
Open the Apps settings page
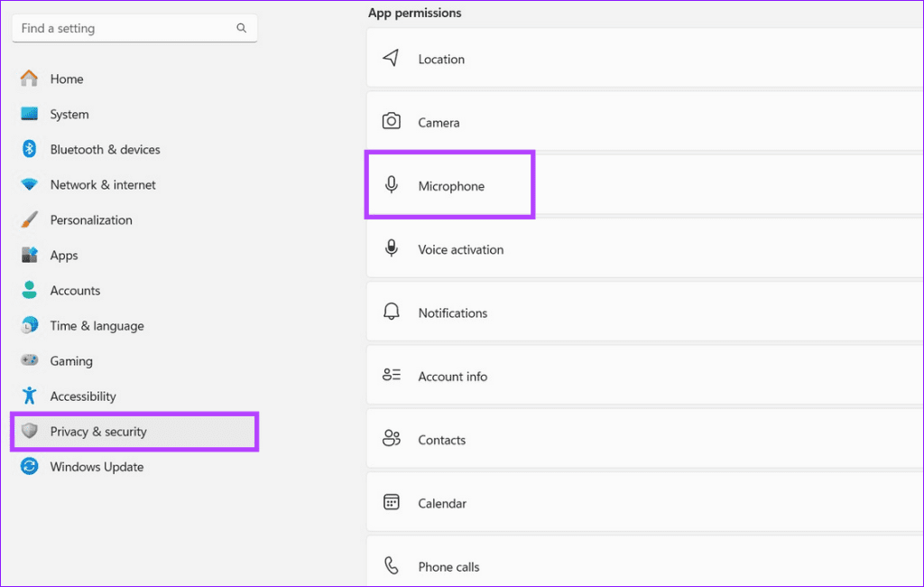point(63,255)
